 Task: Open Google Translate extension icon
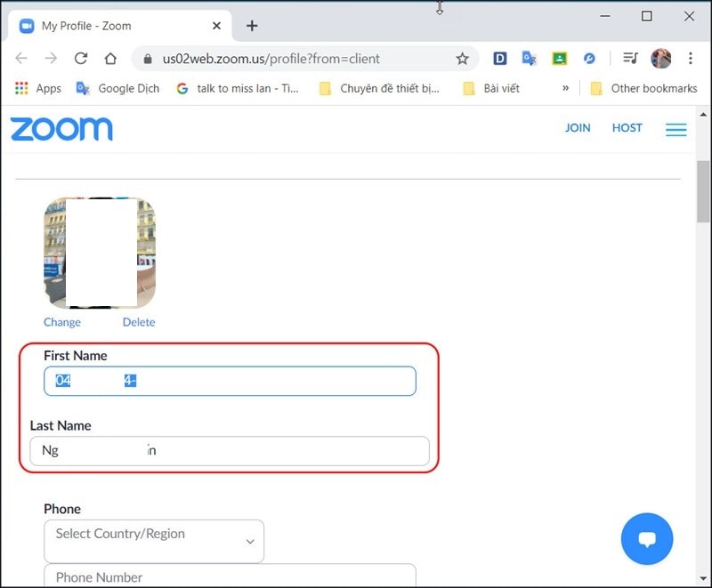(x=530, y=59)
